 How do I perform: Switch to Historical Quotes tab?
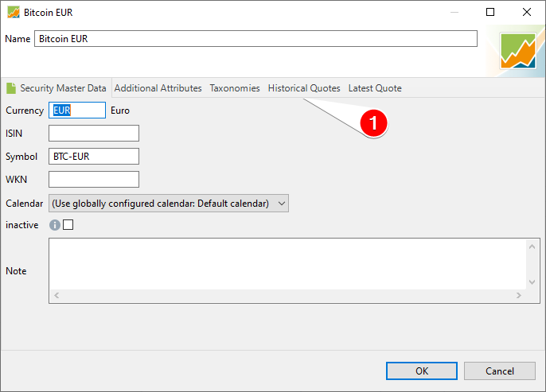coord(304,88)
